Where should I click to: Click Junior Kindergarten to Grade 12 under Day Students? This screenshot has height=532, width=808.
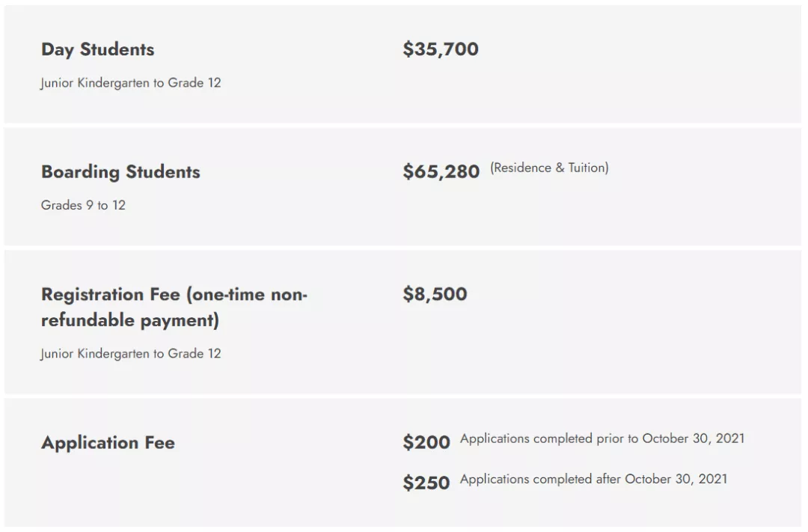[x=131, y=83]
